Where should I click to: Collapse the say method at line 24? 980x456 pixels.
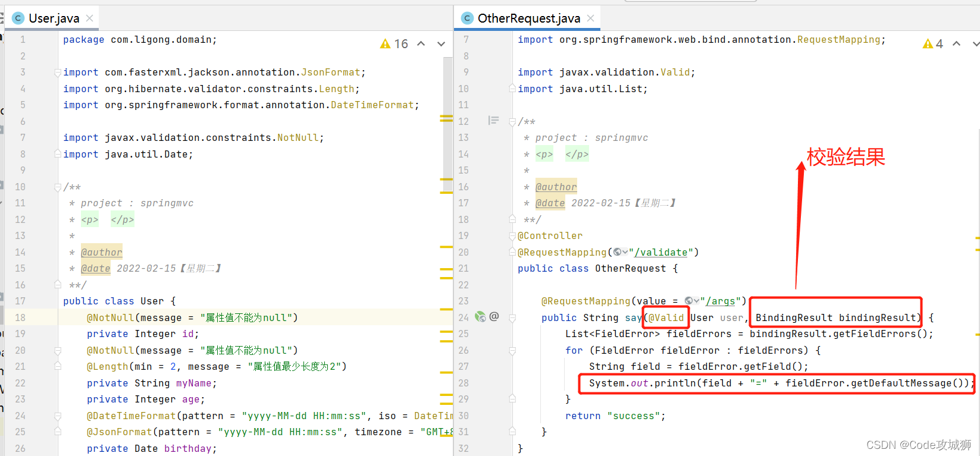512,317
